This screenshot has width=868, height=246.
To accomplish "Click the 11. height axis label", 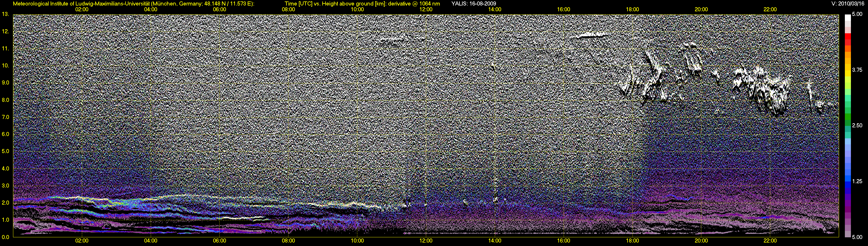I will pos(5,49).
